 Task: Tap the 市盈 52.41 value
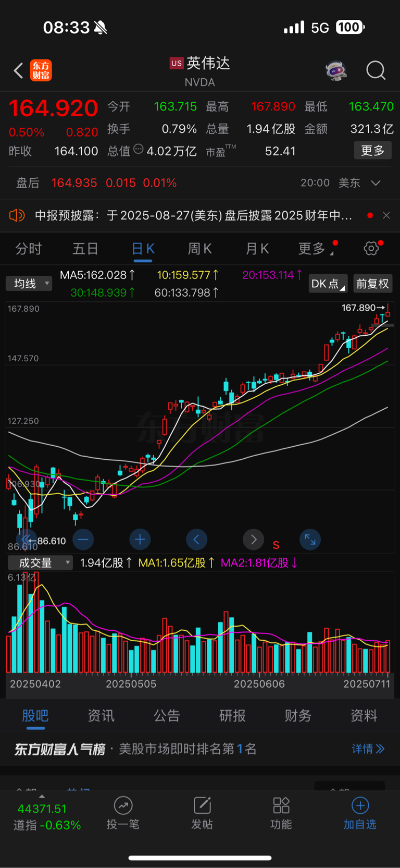[x=280, y=151]
